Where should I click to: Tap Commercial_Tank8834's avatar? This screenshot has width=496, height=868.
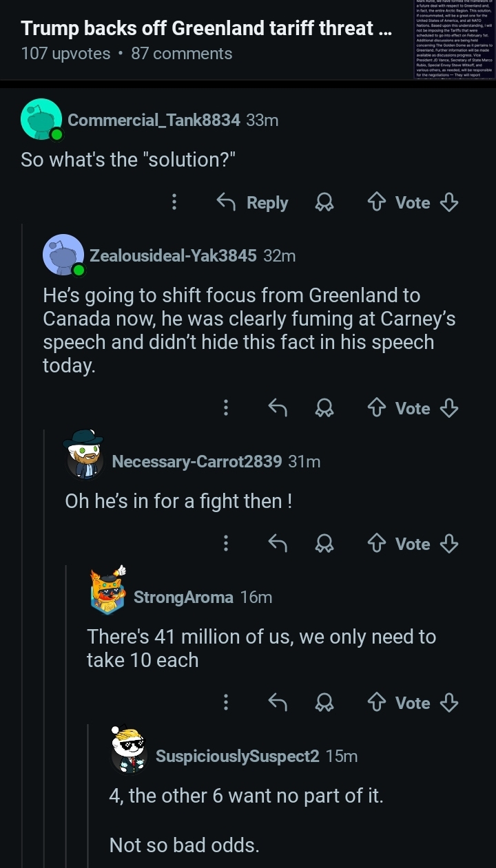point(41,119)
